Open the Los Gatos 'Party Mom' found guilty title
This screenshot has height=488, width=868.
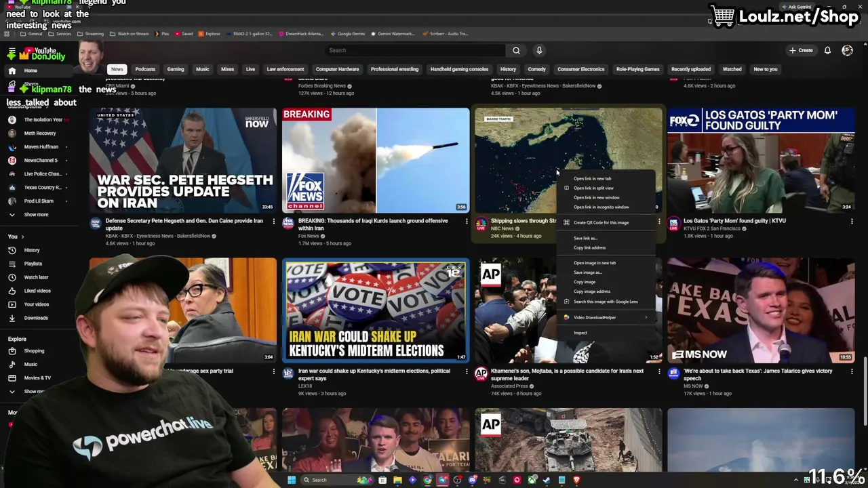734,221
